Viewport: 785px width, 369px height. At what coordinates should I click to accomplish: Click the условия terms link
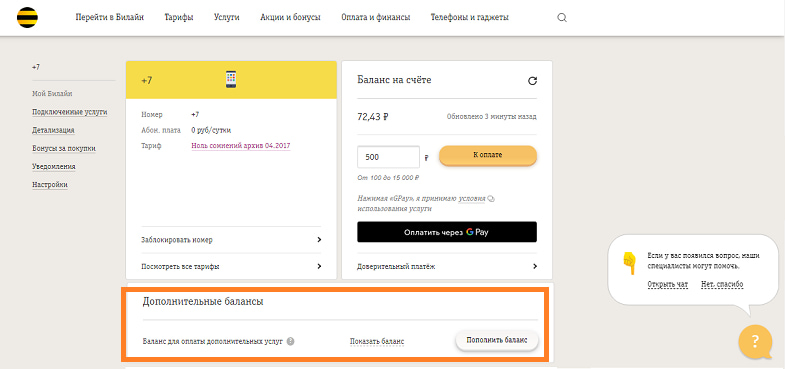point(472,198)
